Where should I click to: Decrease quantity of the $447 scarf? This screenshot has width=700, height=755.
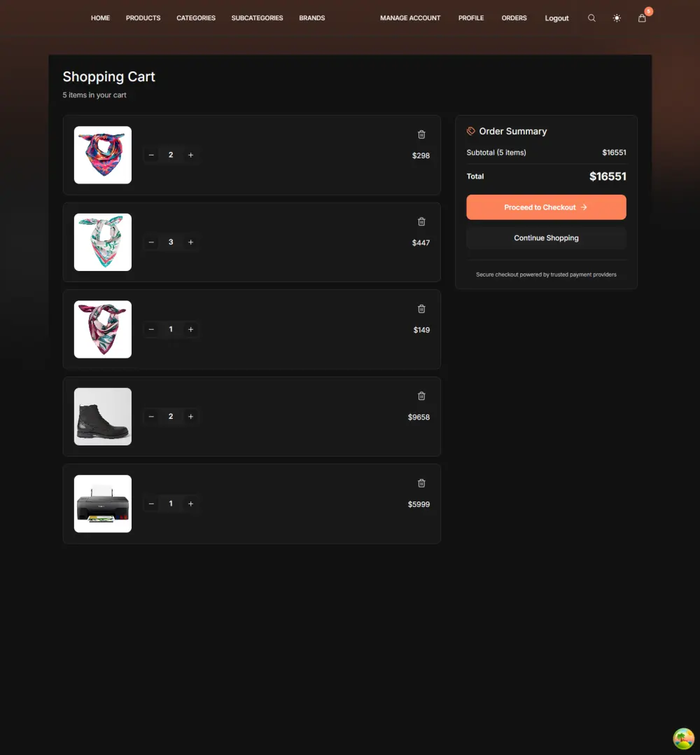(x=151, y=242)
